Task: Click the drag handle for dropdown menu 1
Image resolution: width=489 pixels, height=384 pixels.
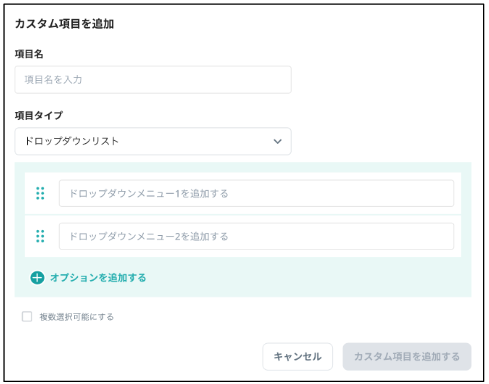Action: tap(40, 193)
